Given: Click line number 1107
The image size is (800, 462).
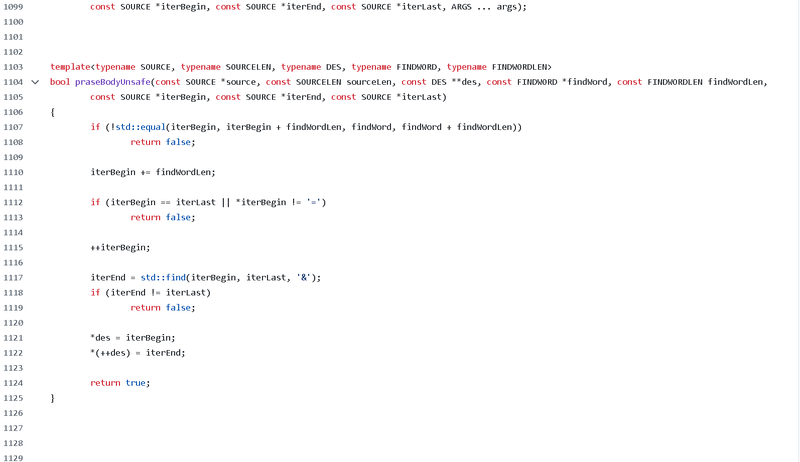Looking at the screenshot, I should coord(13,127).
